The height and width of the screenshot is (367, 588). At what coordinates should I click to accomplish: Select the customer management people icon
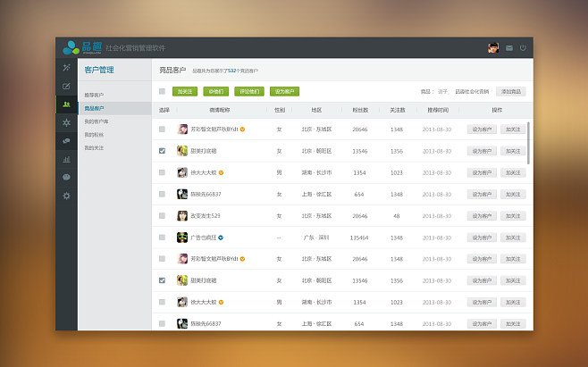tap(66, 104)
